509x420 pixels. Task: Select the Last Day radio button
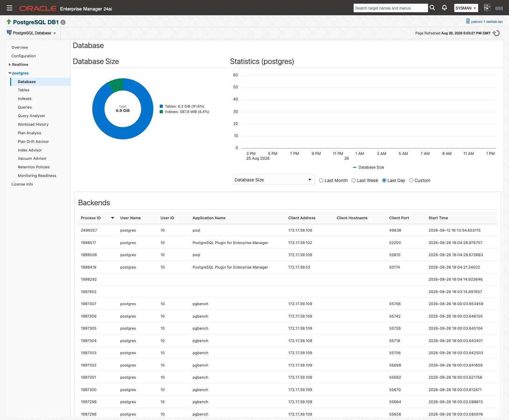pyautogui.click(x=384, y=180)
